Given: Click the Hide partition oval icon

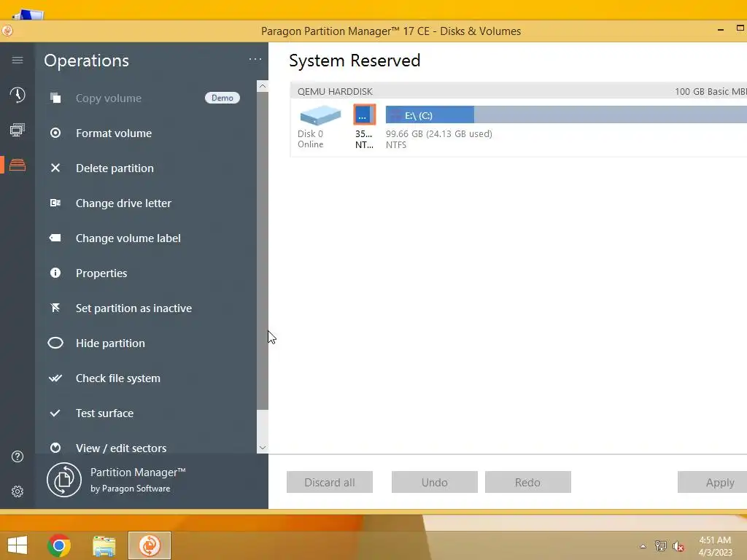Looking at the screenshot, I should 55,343.
